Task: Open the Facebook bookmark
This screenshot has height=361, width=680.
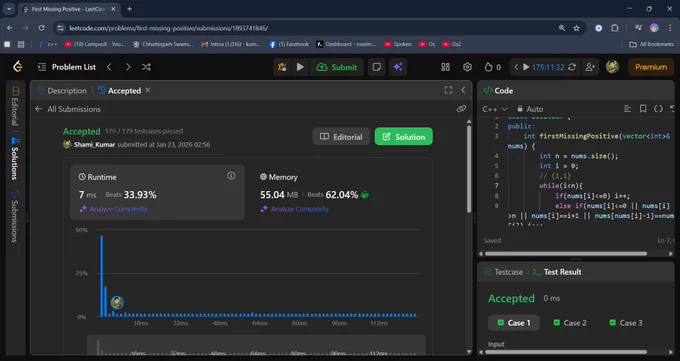Action: [x=289, y=44]
